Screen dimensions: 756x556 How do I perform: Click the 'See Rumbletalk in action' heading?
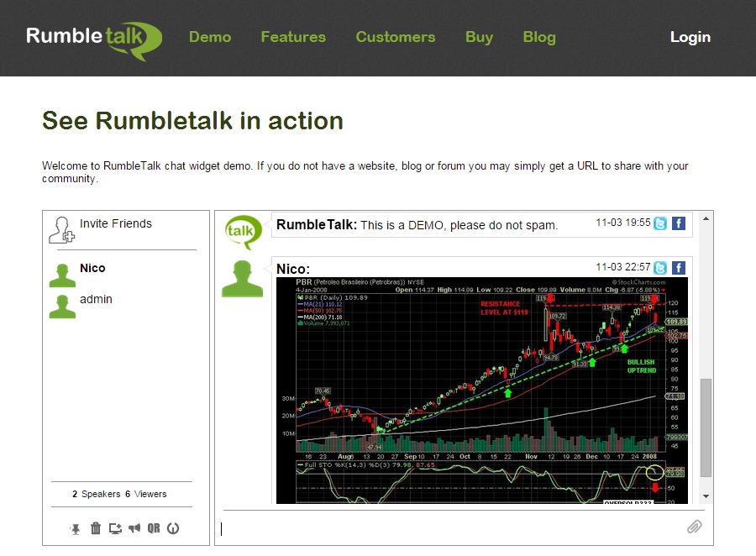coord(192,121)
